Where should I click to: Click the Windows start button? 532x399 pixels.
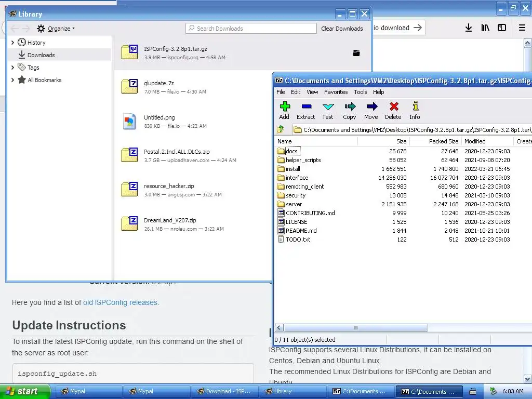24,391
